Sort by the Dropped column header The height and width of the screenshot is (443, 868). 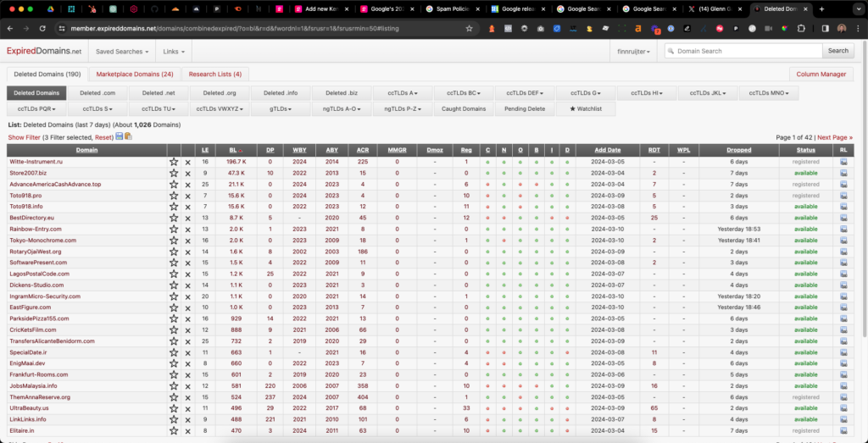pyautogui.click(x=738, y=150)
